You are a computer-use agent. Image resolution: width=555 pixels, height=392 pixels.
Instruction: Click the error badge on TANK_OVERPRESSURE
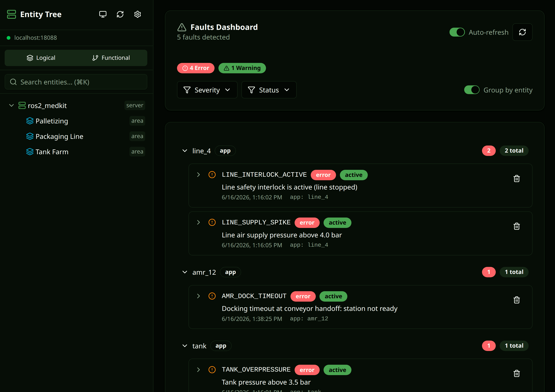pos(307,370)
